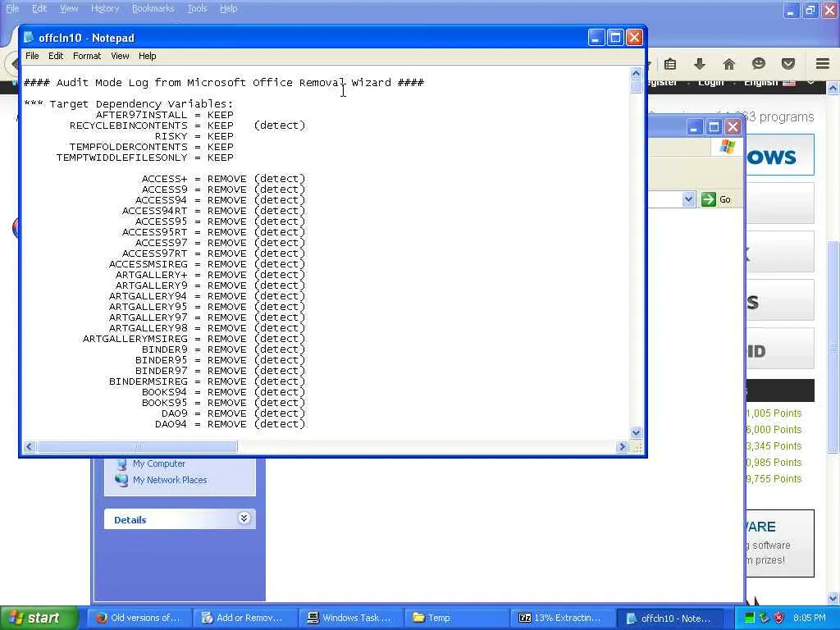Open the Notepad Format menu
This screenshot has width=840, height=630.
pyautogui.click(x=87, y=56)
